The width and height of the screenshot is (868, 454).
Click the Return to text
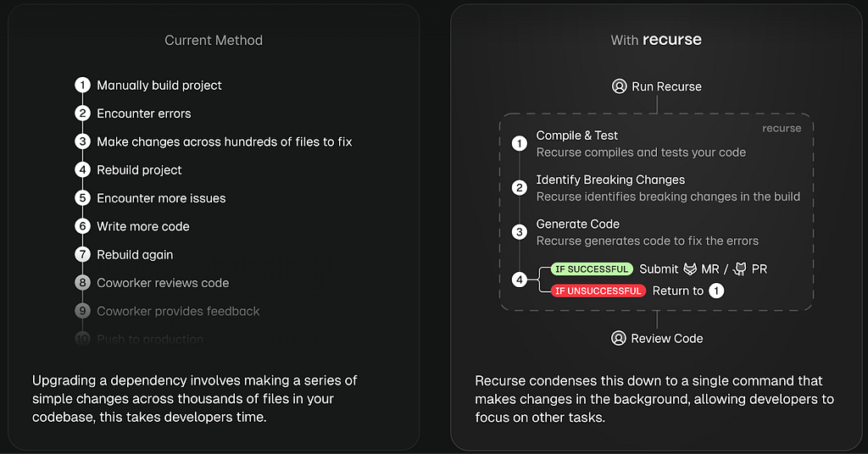click(x=678, y=291)
